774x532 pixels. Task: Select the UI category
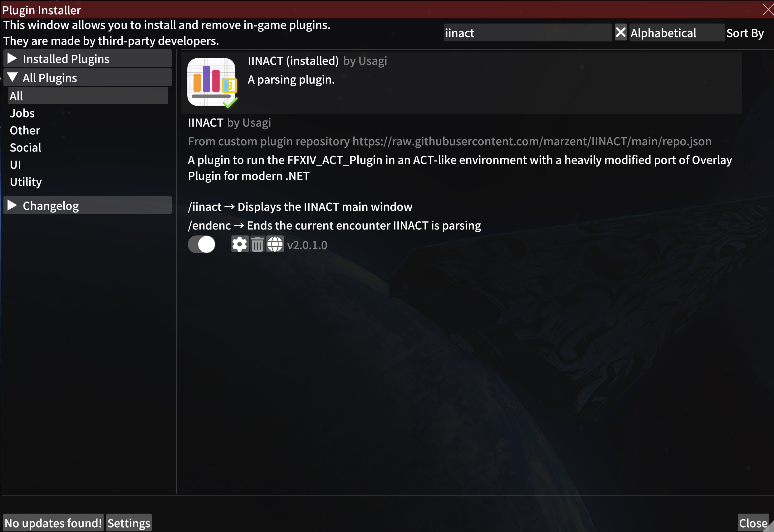15,165
